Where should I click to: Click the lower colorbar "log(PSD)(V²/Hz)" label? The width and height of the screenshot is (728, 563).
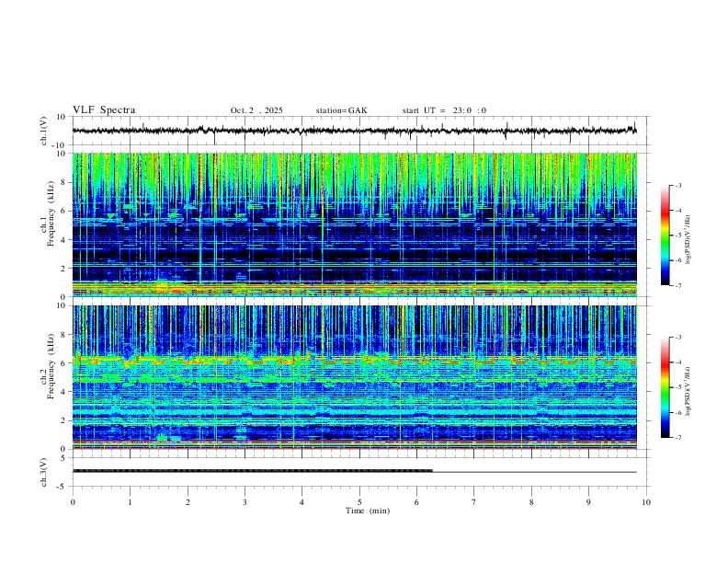pyautogui.click(x=688, y=392)
